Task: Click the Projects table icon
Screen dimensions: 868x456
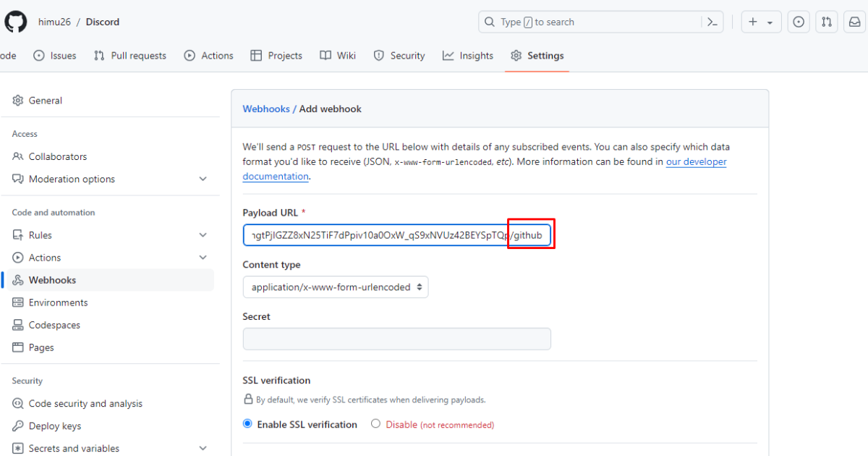Action: pyautogui.click(x=256, y=56)
